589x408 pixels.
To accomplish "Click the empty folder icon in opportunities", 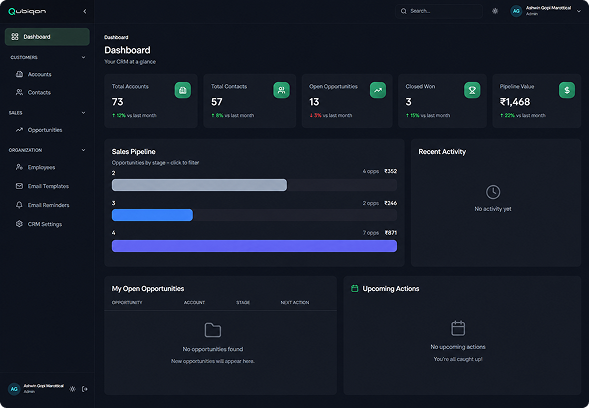I will 213,330.
